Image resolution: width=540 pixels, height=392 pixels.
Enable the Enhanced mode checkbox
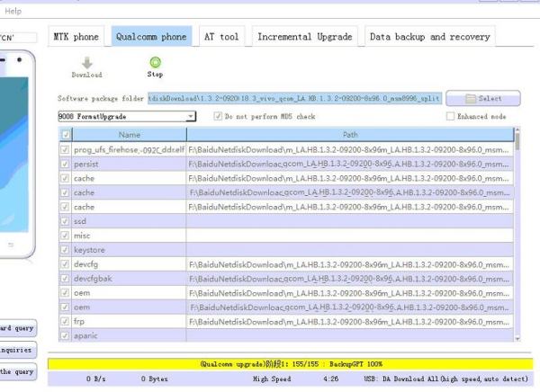pos(451,117)
